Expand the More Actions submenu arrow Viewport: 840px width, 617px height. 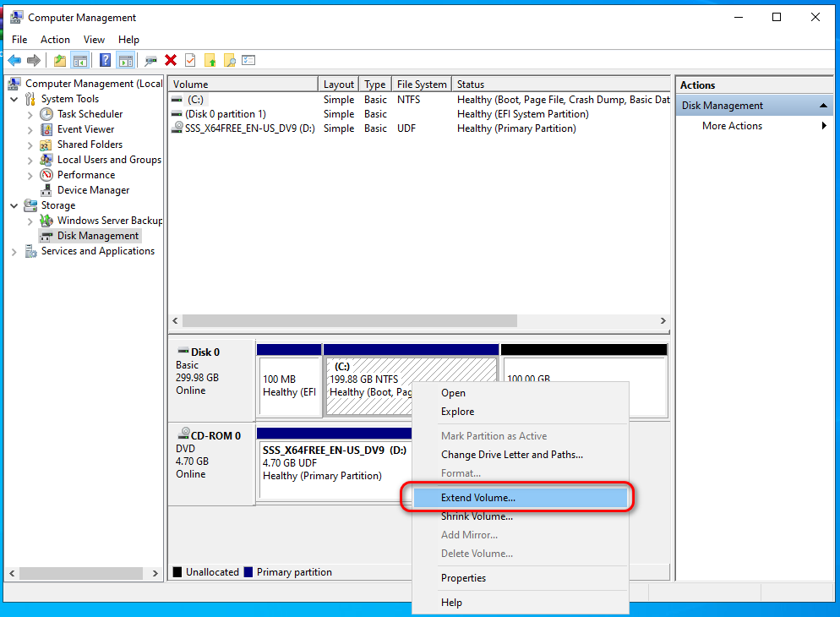coord(824,126)
